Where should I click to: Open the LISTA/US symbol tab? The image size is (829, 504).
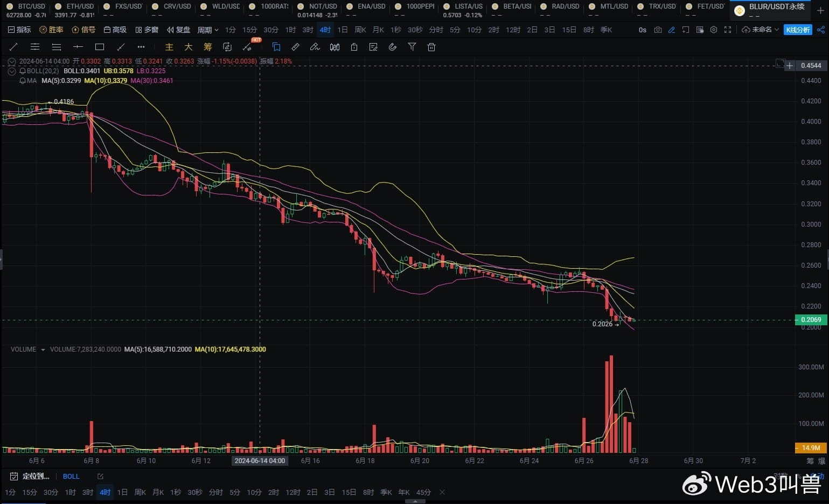tap(463, 10)
